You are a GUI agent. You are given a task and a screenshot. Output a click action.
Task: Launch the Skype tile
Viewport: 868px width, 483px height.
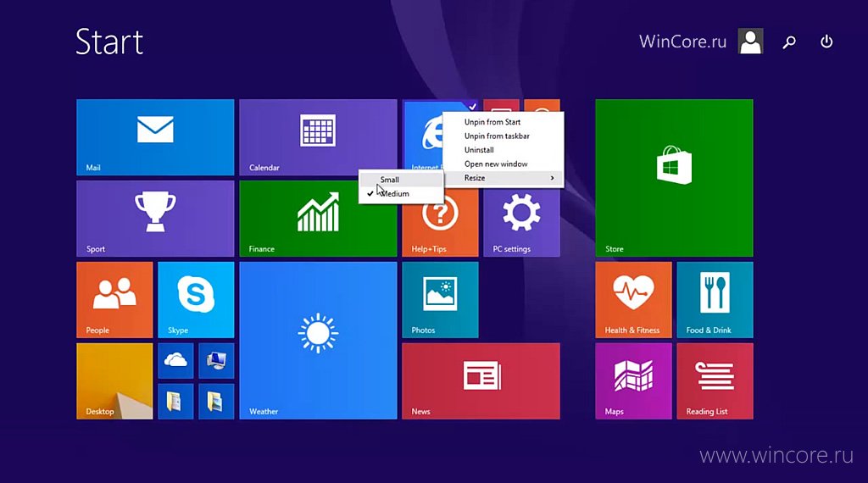click(x=196, y=300)
